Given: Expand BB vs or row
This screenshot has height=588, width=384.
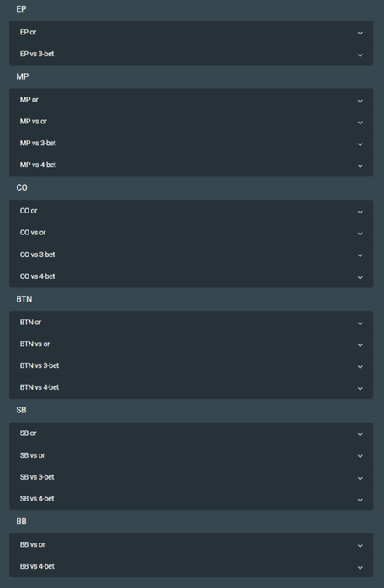Looking at the screenshot, I should coord(191,544).
